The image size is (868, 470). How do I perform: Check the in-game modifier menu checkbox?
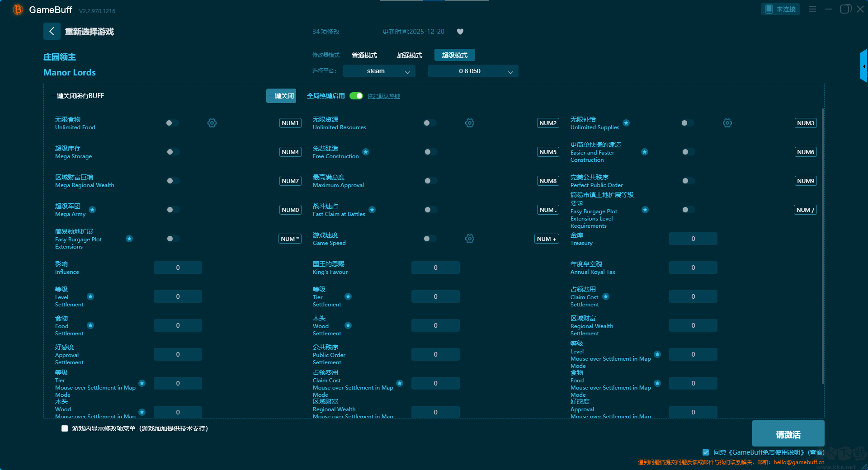click(65, 428)
